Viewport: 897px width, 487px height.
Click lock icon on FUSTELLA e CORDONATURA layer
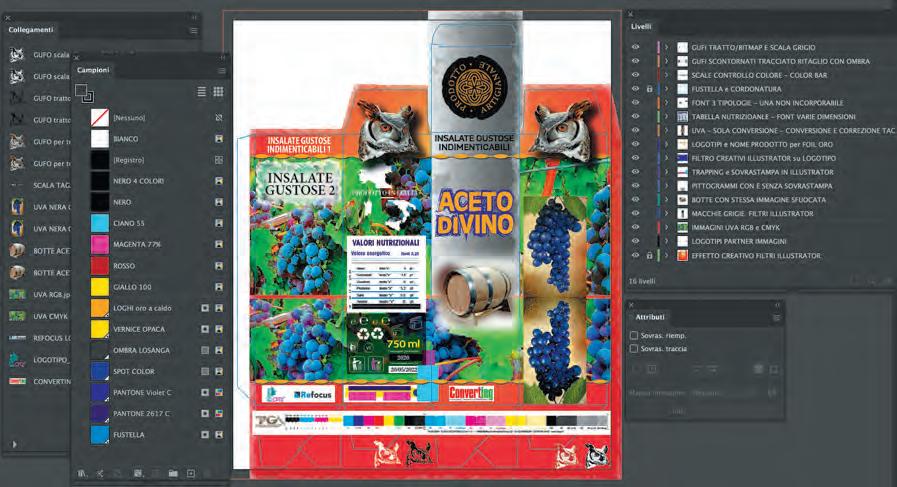click(x=649, y=89)
